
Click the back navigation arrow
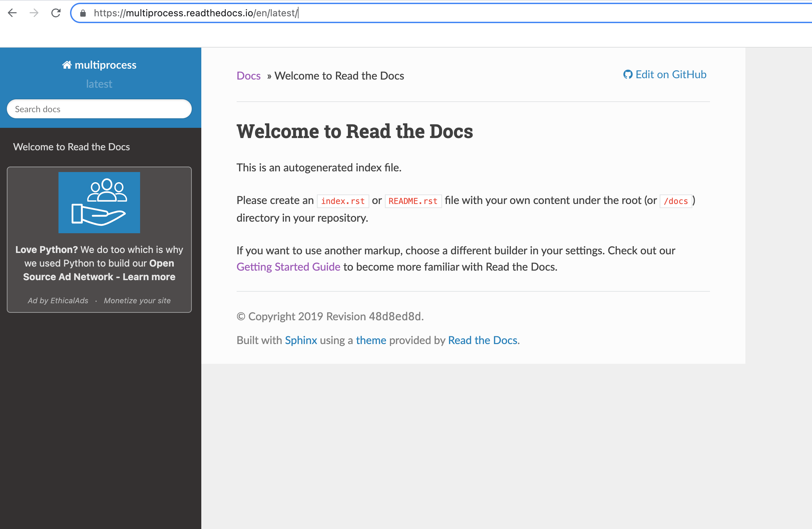coord(12,13)
